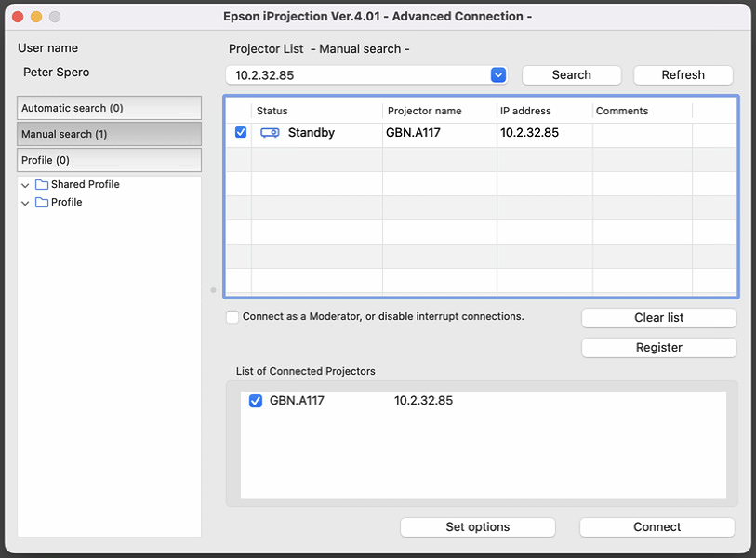756x558 pixels.
Task: Select the Shared Profile tree item
Action: [x=86, y=185]
